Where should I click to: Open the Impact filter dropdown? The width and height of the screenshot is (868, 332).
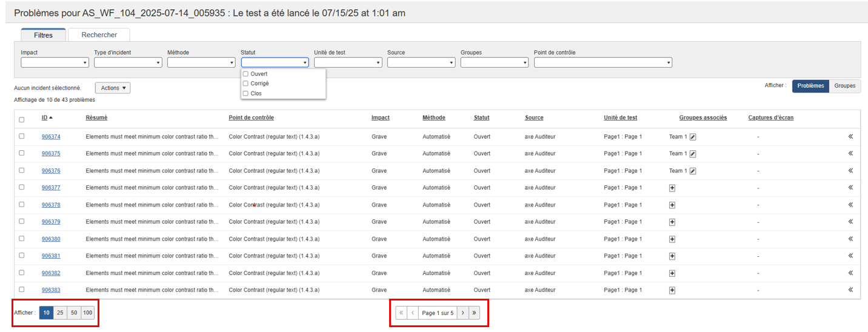[55, 62]
